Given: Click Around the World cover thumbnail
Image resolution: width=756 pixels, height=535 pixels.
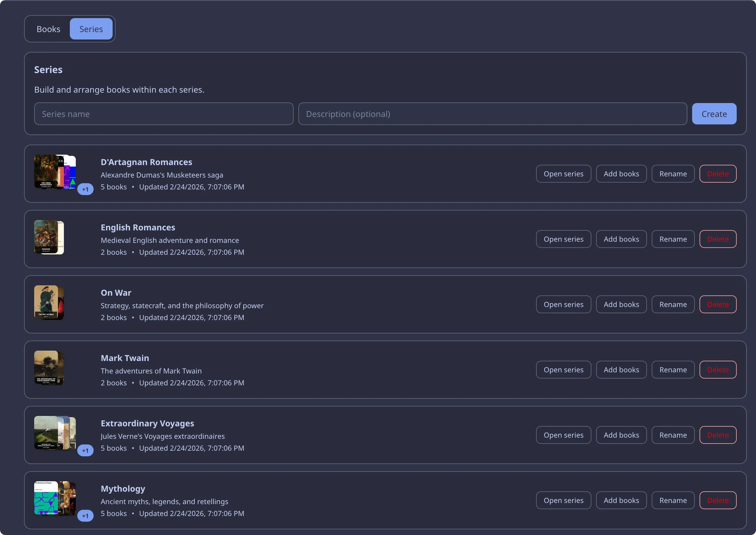Looking at the screenshot, I should coord(46,432).
